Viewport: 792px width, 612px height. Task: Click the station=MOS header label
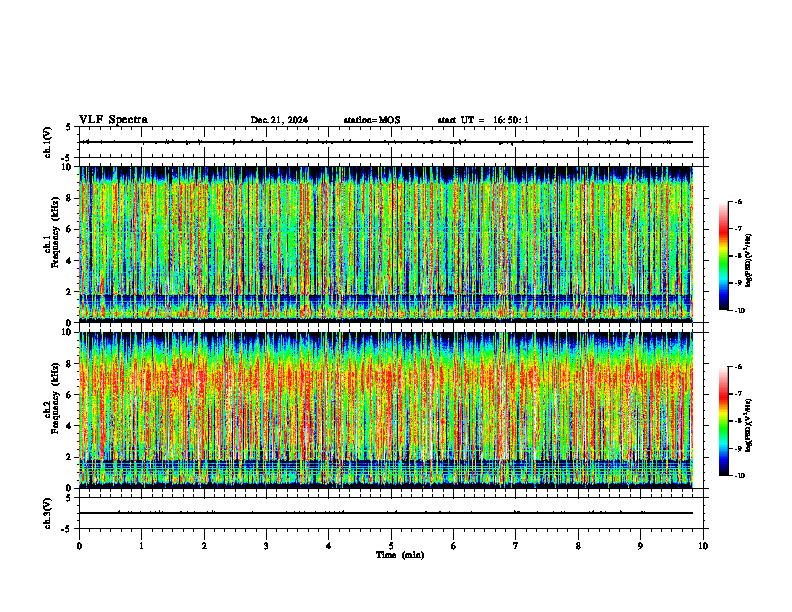[372, 120]
